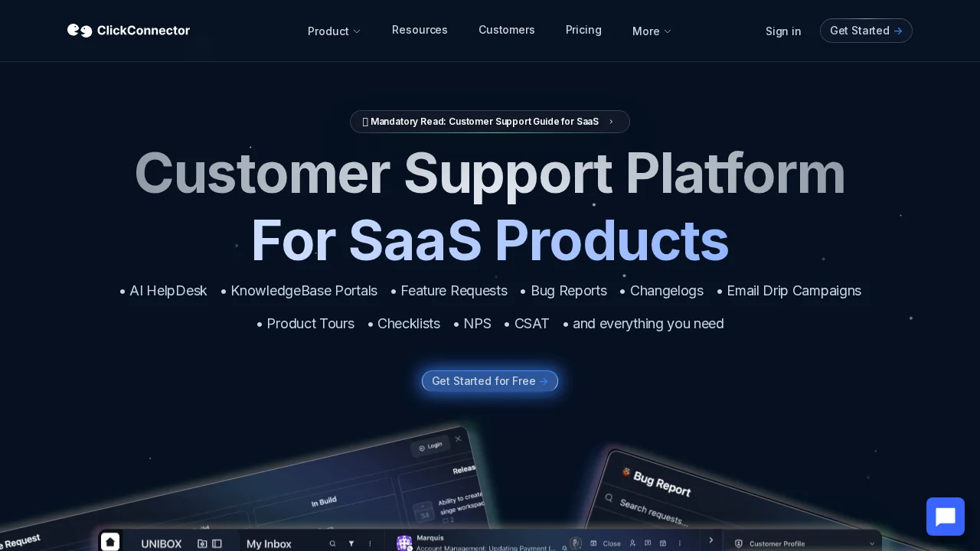Expand the Customer Profile panel chevron
The height and width of the screenshot is (551, 980).
pyautogui.click(x=871, y=543)
